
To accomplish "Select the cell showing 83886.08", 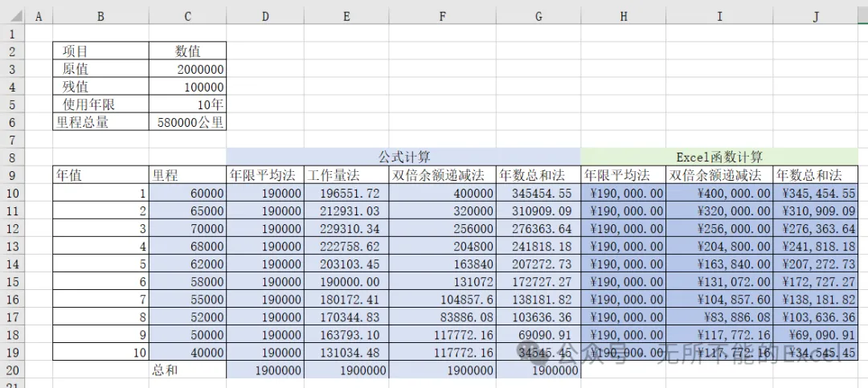I will 442,317.
